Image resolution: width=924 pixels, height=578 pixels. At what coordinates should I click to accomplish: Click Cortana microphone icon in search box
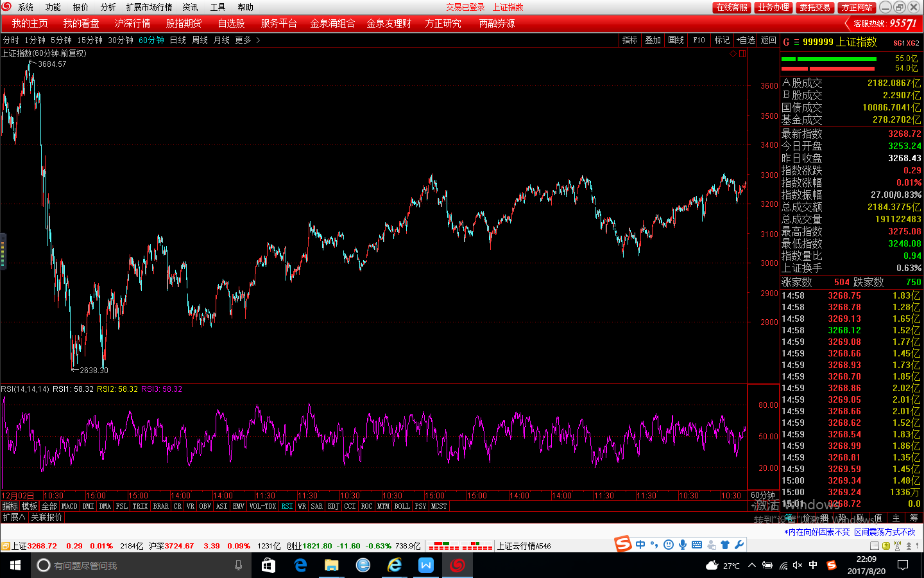tap(239, 565)
